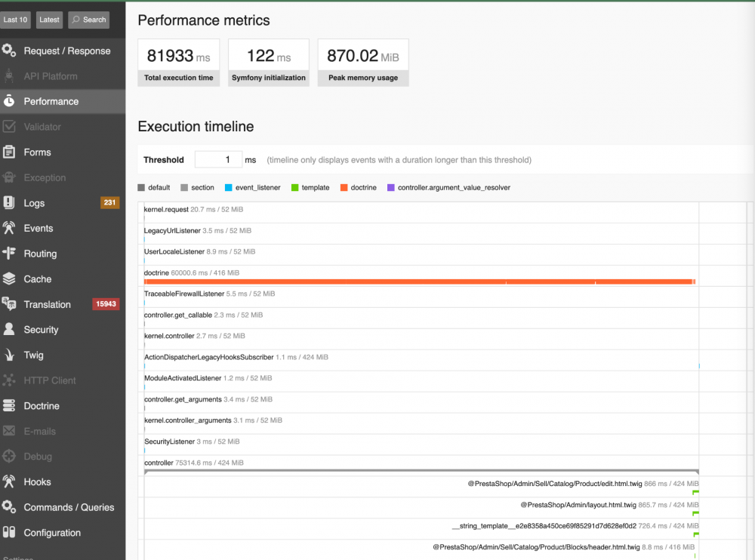The height and width of the screenshot is (560, 755).
Task: Click the Doctrine panel icon
Action: tap(9, 405)
